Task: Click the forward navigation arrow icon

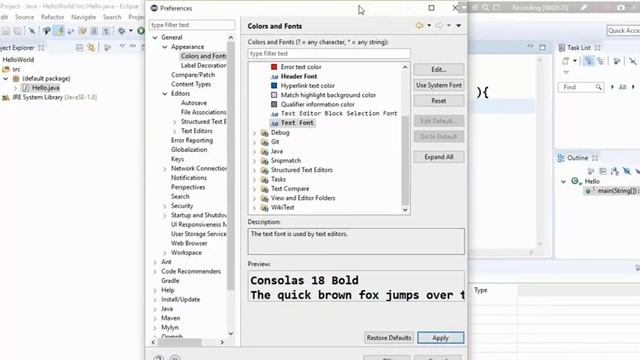Action: [x=439, y=26]
